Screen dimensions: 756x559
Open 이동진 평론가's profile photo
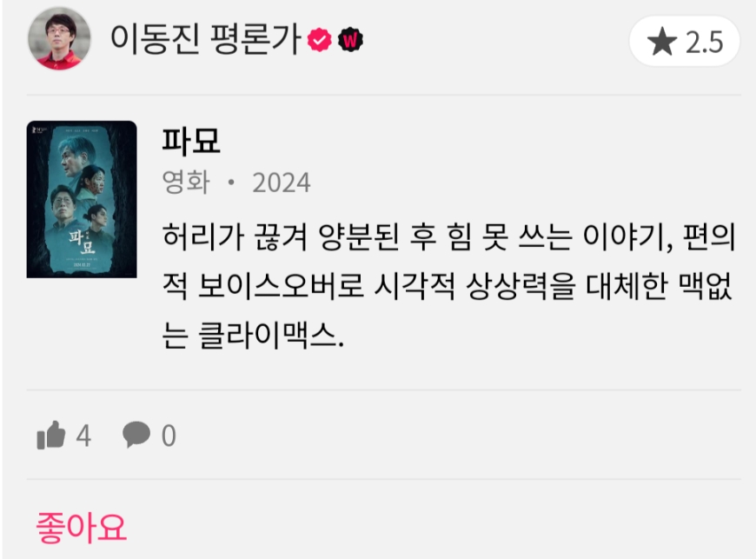59,38
